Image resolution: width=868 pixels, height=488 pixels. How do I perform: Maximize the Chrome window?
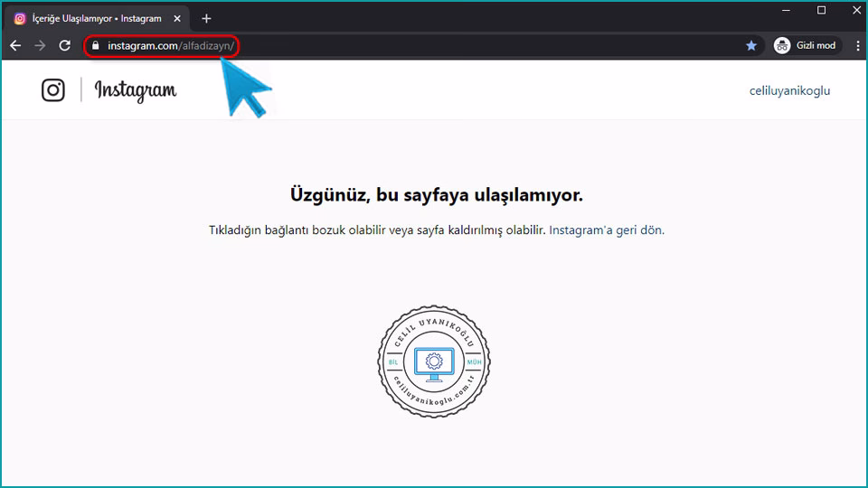click(x=822, y=11)
